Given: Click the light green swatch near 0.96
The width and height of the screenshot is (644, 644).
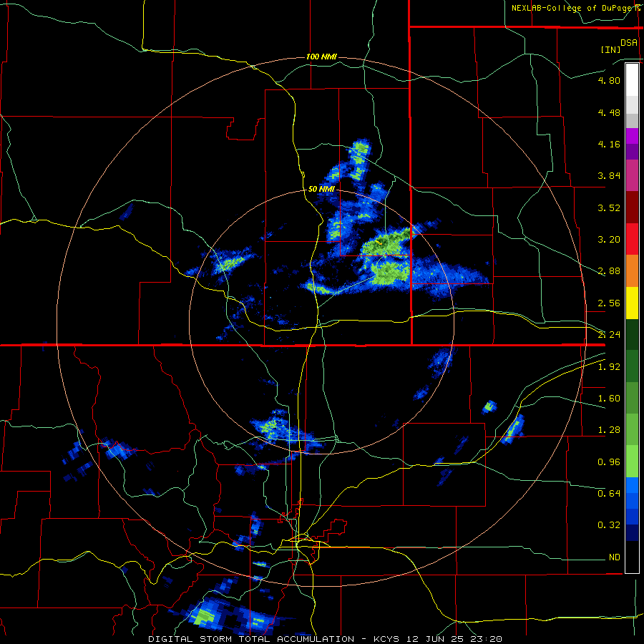Looking at the screenshot, I should (632, 462).
